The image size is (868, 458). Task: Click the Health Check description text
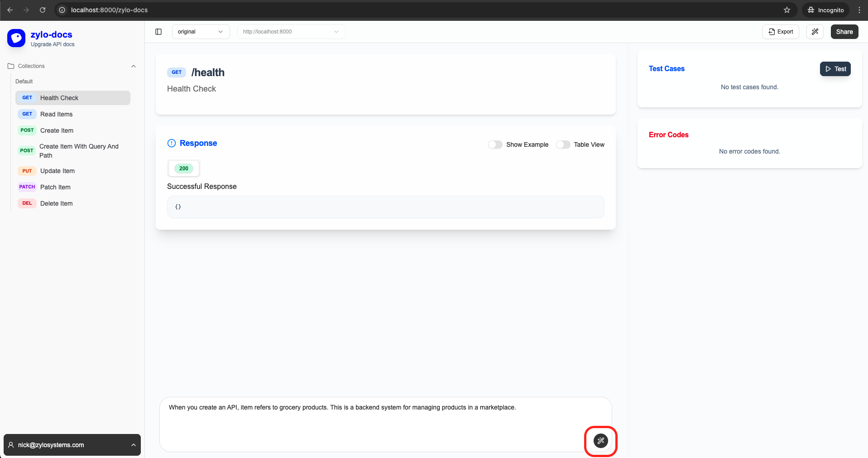click(192, 89)
